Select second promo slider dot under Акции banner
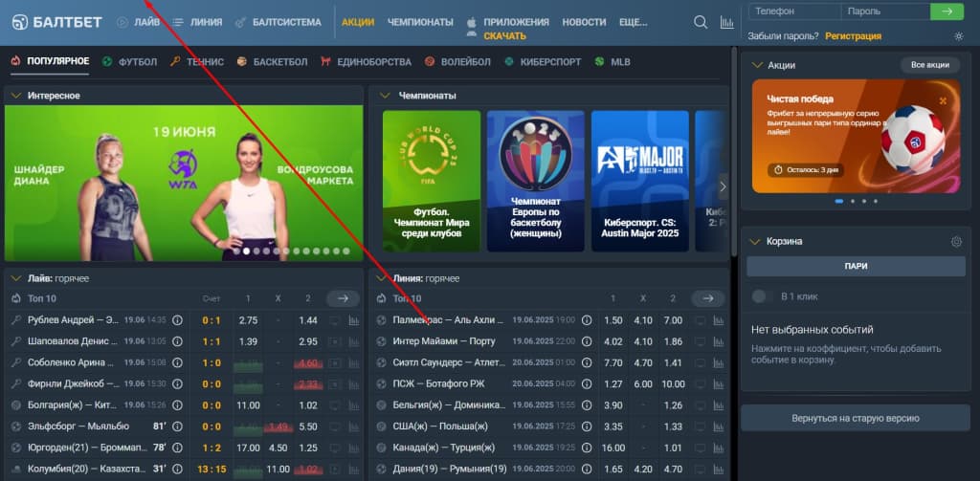The image size is (980, 481). 853,201
